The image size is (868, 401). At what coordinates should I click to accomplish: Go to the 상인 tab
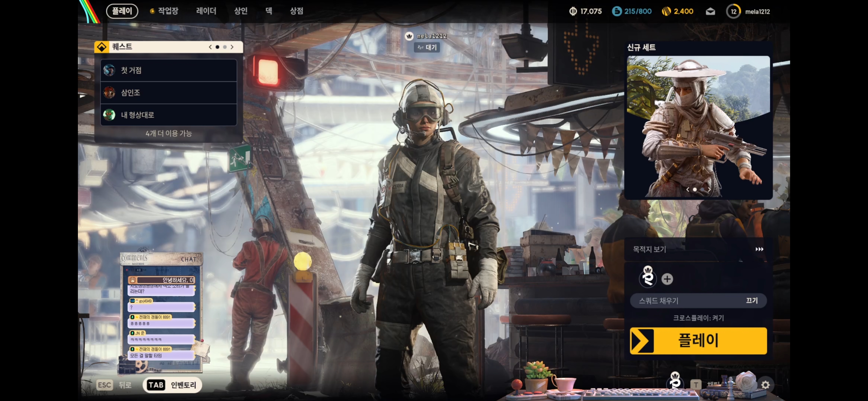point(241,11)
